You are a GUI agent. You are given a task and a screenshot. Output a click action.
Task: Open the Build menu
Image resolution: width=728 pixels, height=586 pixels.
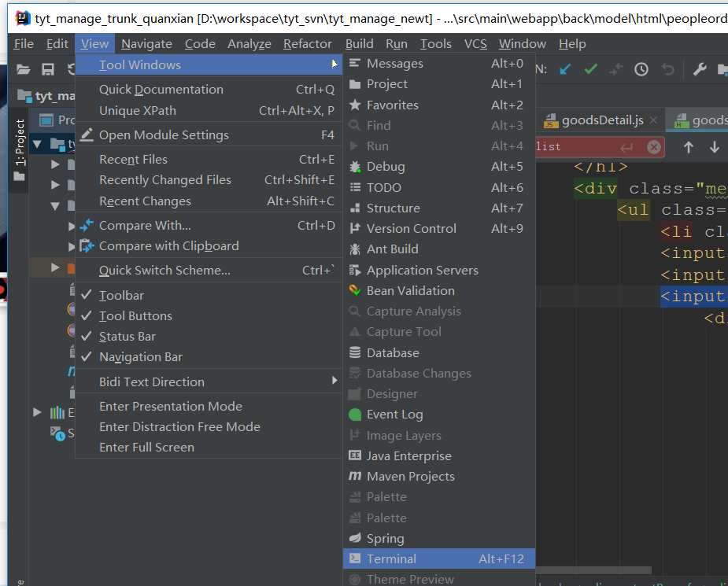pos(360,43)
